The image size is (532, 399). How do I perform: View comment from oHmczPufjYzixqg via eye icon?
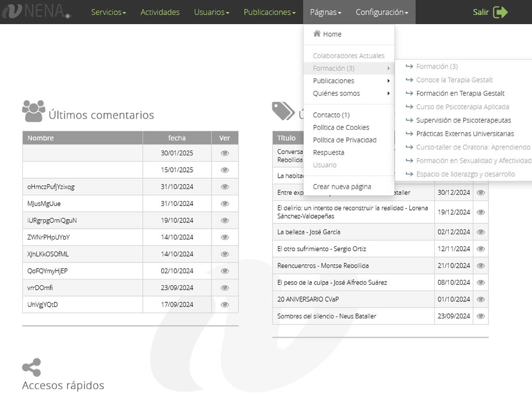(x=224, y=187)
